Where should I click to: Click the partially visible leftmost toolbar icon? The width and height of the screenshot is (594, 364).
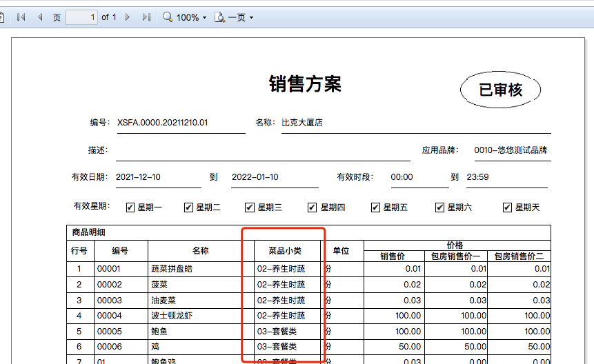2,17
